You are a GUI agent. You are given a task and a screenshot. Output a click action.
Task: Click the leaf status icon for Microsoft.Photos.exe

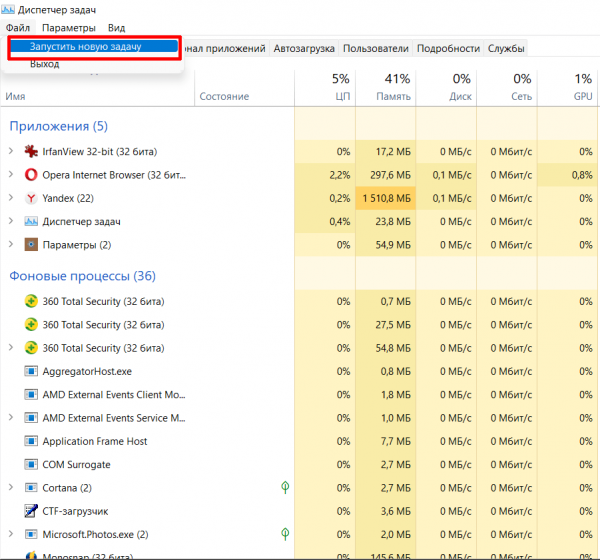pos(285,534)
